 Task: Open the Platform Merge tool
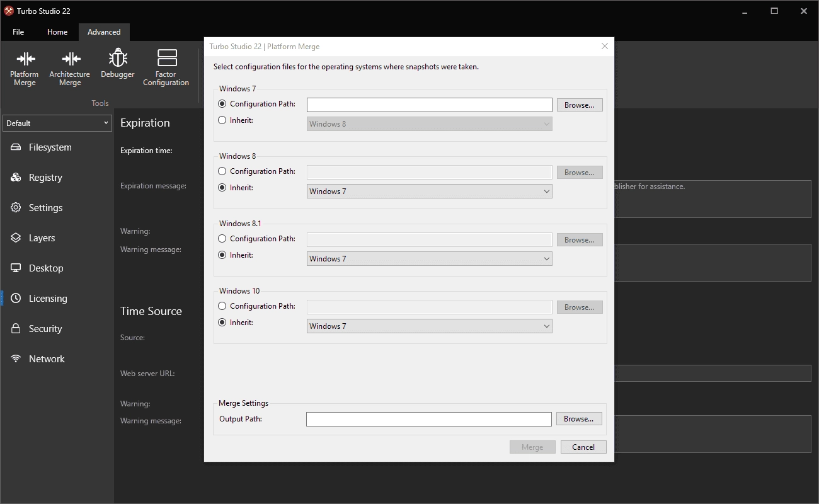coord(25,69)
